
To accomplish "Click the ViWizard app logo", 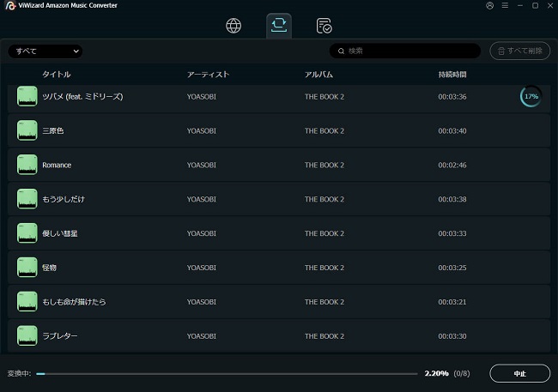I will point(10,6).
